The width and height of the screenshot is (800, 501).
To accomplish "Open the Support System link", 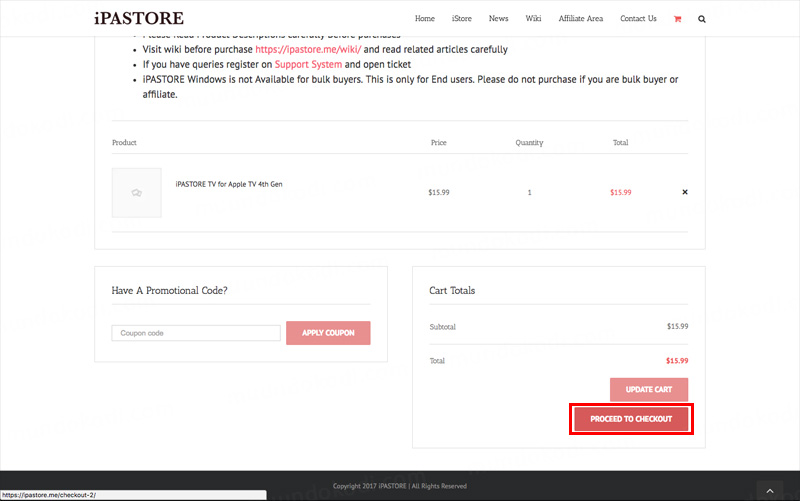I will point(308,64).
